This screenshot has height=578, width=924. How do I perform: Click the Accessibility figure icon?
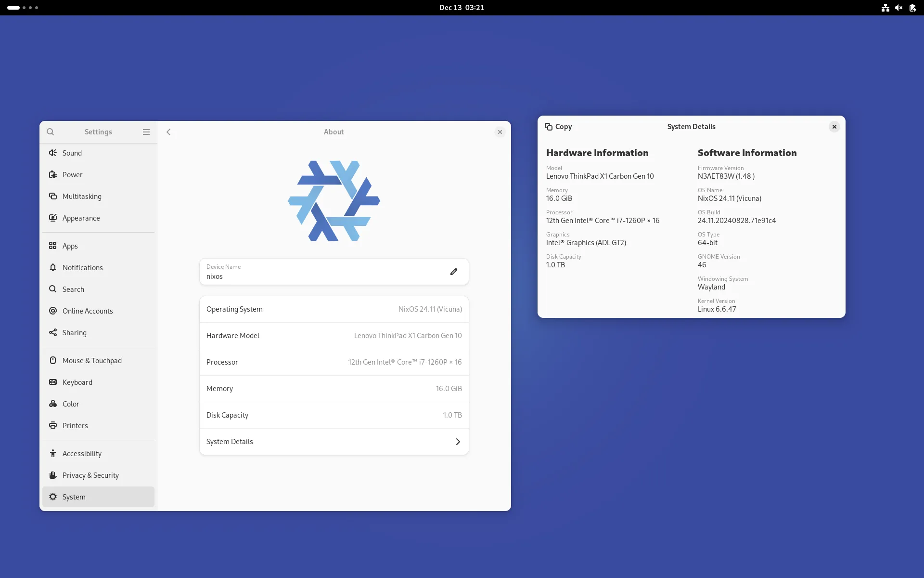tap(53, 453)
